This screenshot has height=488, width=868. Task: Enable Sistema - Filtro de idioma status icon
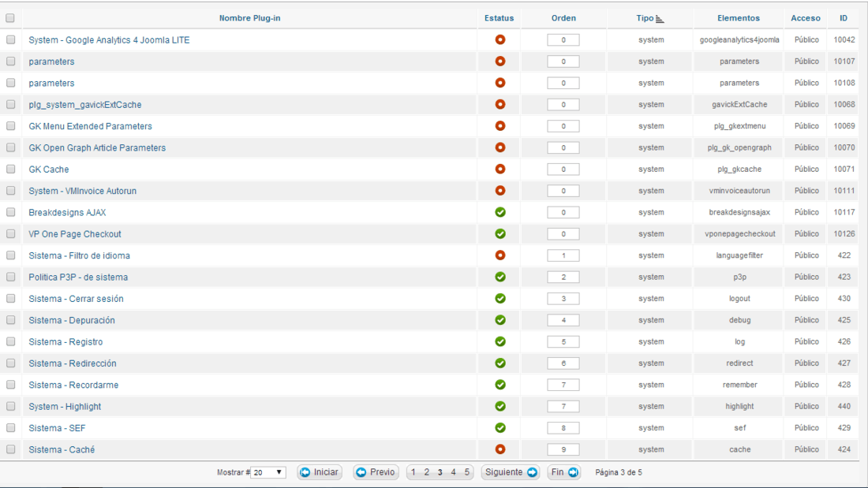click(499, 255)
